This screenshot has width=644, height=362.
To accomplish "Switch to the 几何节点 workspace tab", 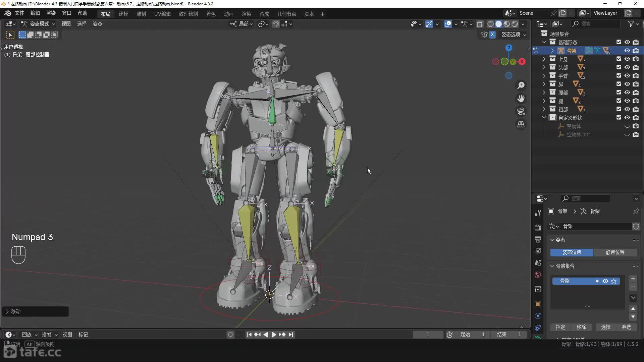I will coord(287,14).
